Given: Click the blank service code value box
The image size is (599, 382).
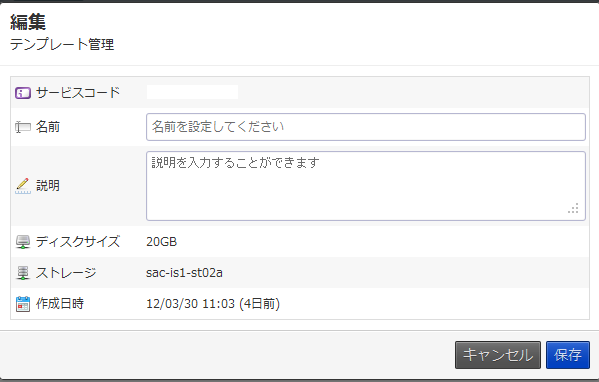Looking at the screenshot, I should pos(193,92).
